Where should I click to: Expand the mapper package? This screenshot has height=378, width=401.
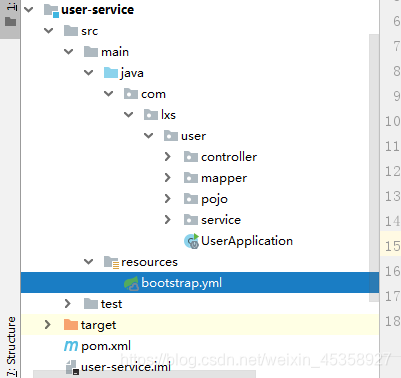tap(168, 178)
